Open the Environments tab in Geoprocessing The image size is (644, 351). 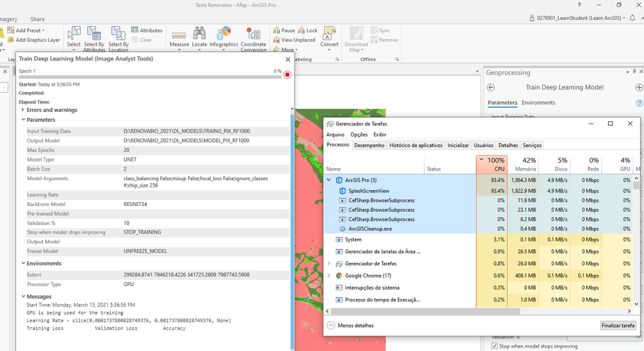pyautogui.click(x=538, y=102)
